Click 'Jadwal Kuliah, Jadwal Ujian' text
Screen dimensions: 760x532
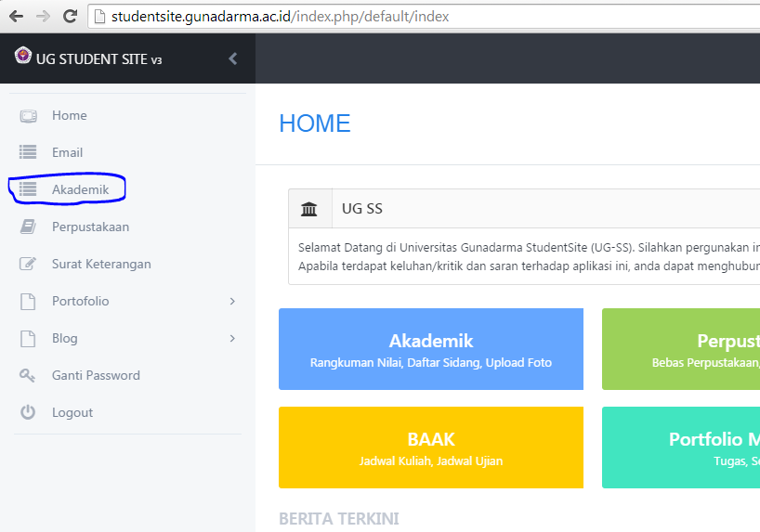click(431, 461)
